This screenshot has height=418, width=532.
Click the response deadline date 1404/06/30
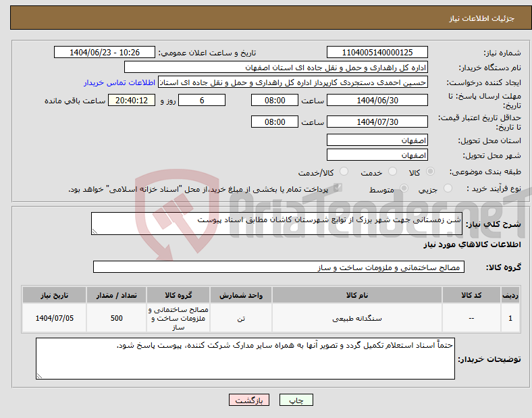(377, 100)
